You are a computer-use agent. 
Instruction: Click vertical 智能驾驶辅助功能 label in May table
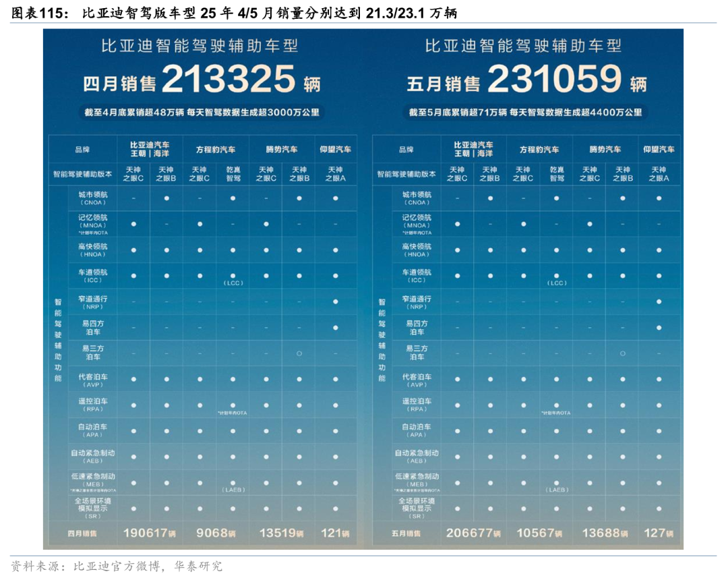(382, 340)
